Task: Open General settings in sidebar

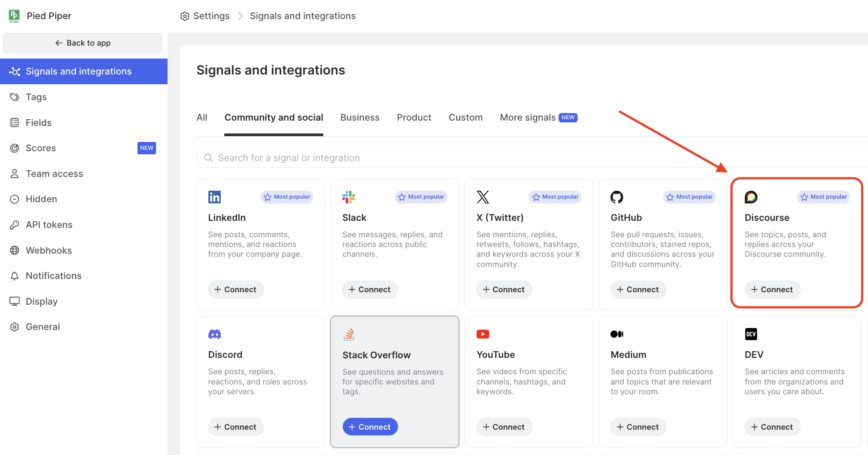Action: [84, 327]
